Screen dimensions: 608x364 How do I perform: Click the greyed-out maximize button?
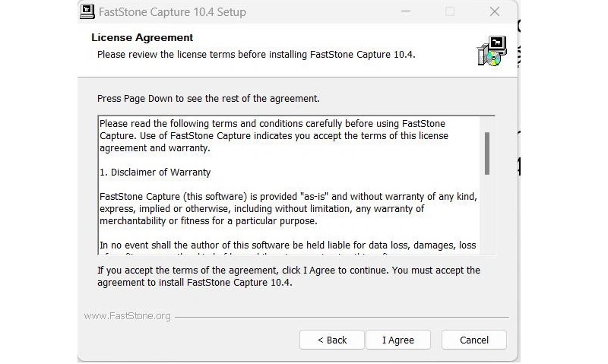tap(450, 12)
